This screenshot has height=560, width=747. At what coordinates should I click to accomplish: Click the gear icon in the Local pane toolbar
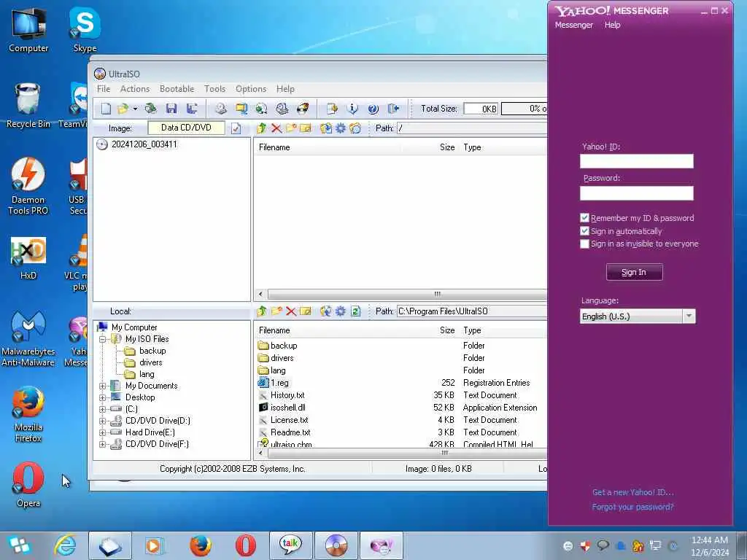341,311
